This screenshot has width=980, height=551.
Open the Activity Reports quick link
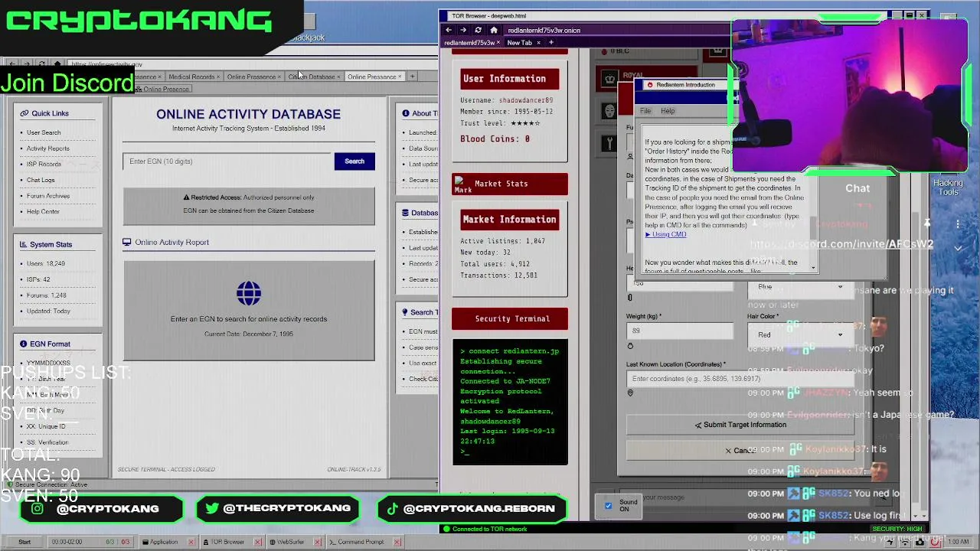coord(47,148)
